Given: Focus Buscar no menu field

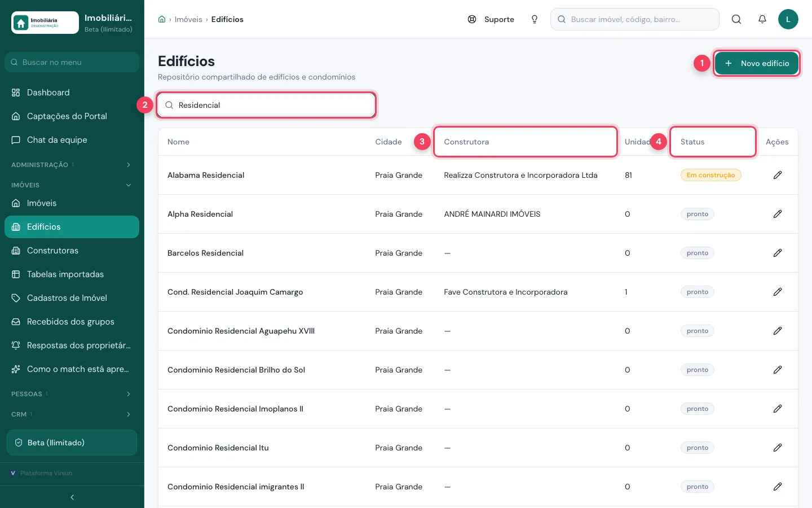Looking at the screenshot, I should [72, 62].
